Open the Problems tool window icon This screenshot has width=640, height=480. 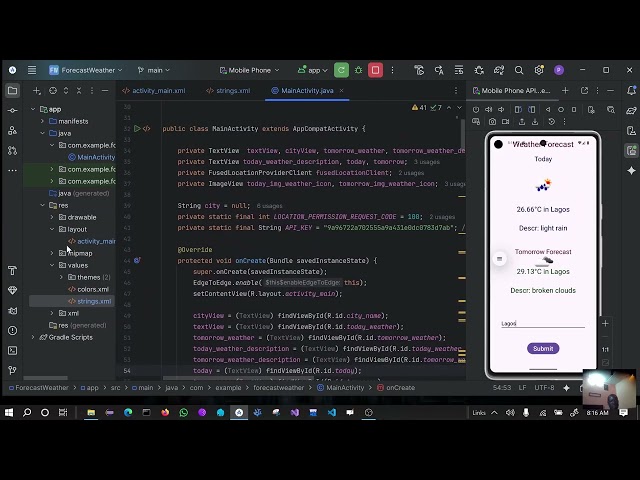(12, 330)
